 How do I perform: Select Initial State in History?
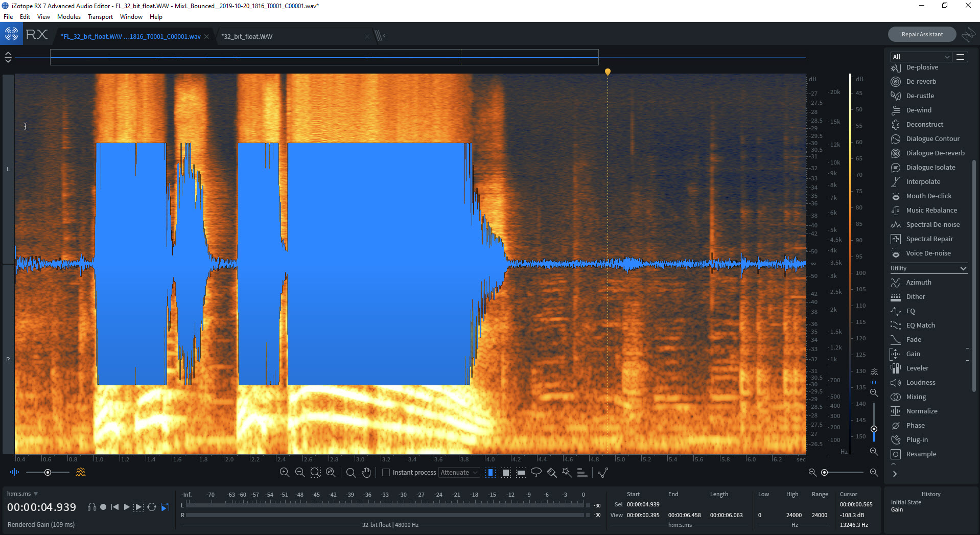906,502
